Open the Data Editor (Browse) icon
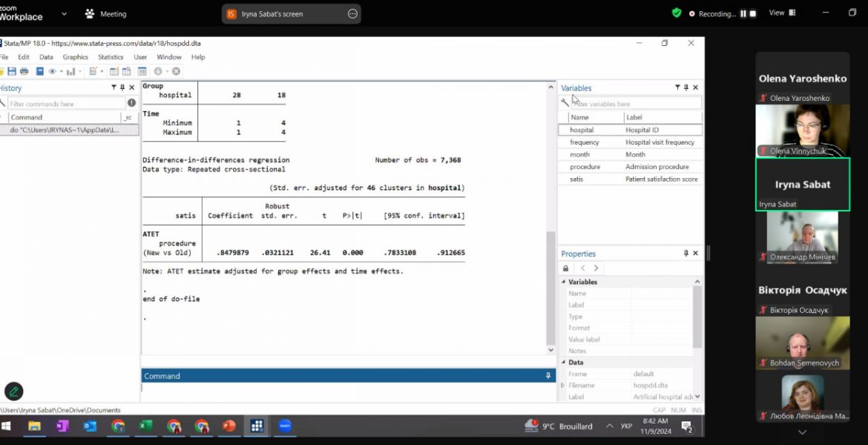Image resolution: width=868 pixels, height=445 pixels. 127,71
